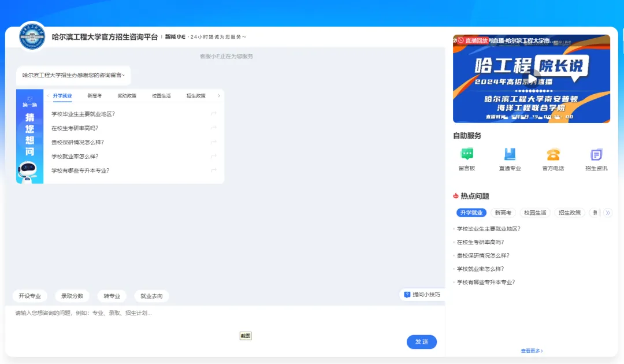Select the 校园生活 tag under 热点问题

tap(535, 213)
